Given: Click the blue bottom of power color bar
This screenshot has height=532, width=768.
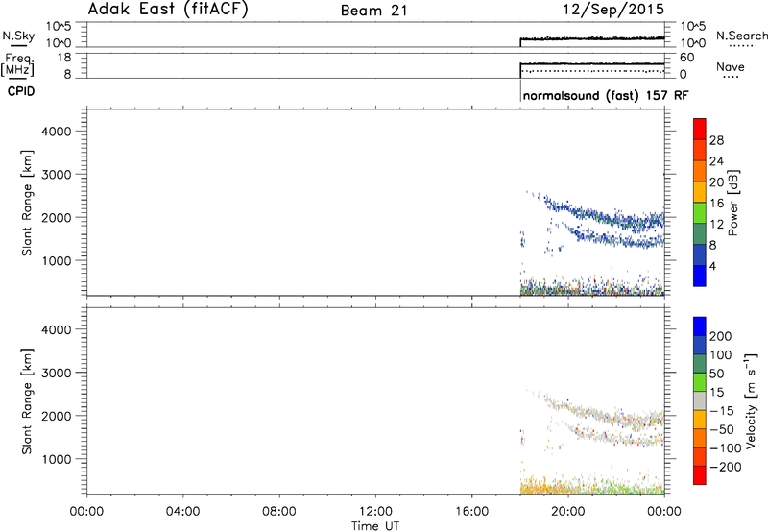Looking at the screenshot, I should tap(700, 276).
